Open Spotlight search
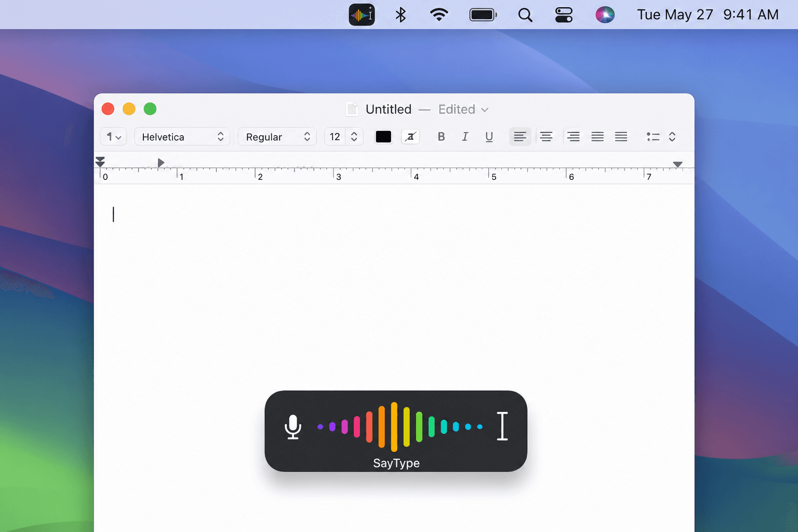 click(525, 15)
